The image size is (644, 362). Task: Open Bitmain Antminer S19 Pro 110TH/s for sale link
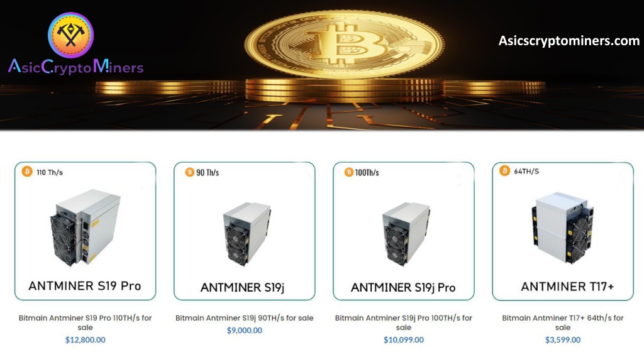click(x=85, y=322)
